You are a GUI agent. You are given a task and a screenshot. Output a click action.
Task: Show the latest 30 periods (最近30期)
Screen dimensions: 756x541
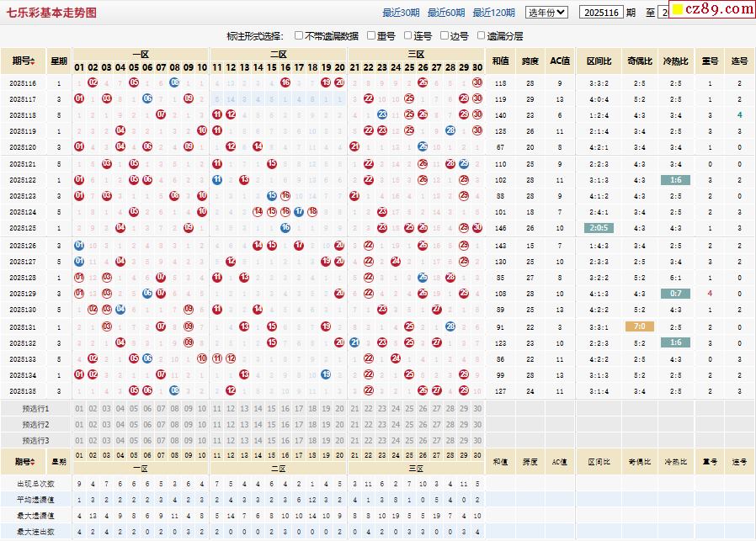click(x=401, y=13)
